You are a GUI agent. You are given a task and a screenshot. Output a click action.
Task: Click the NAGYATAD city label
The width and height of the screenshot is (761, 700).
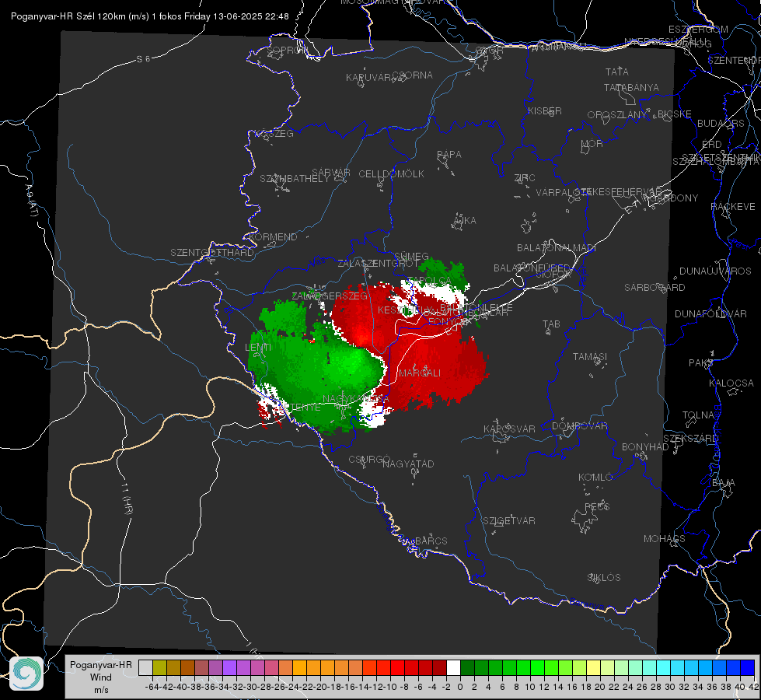(x=408, y=464)
